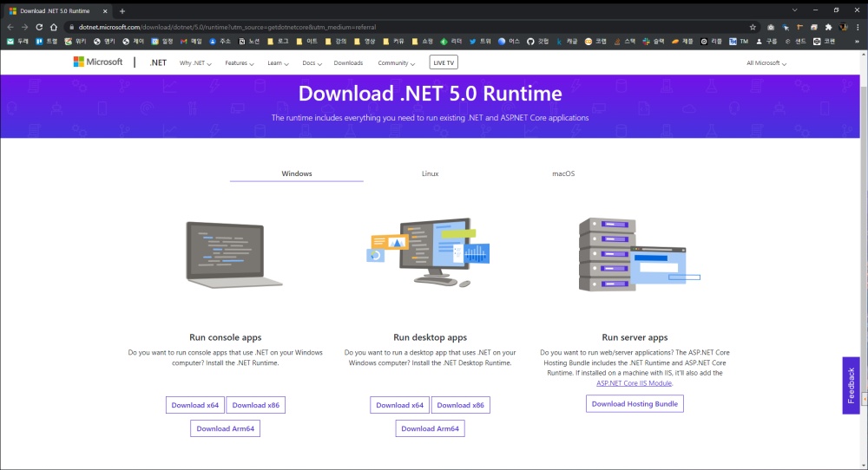Click the LIVE TV button

[x=444, y=62]
